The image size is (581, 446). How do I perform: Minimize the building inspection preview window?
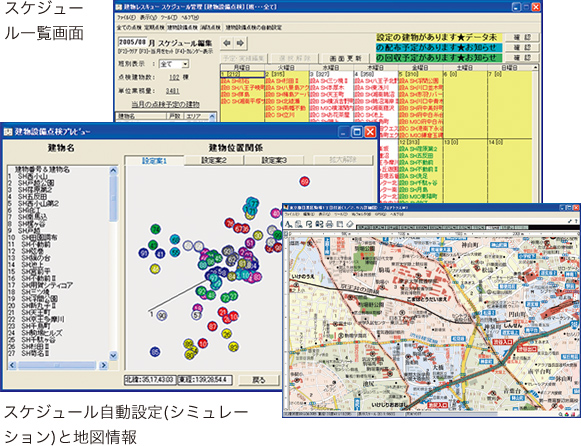343,132
